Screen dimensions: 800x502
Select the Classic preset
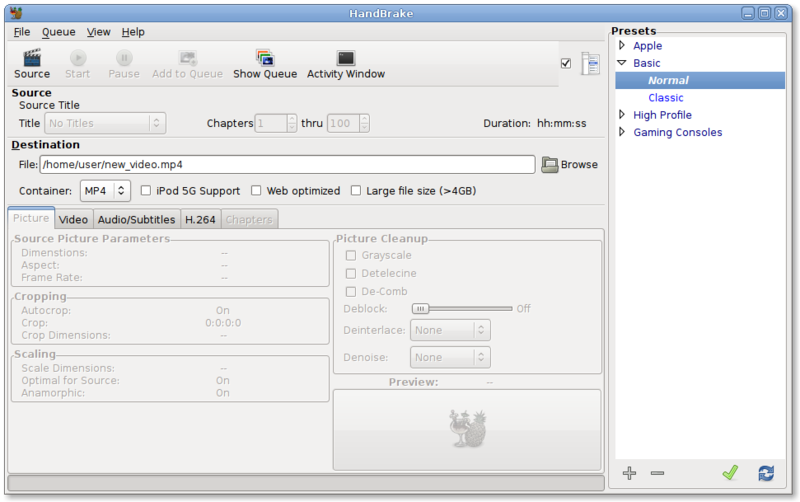click(x=666, y=98)
